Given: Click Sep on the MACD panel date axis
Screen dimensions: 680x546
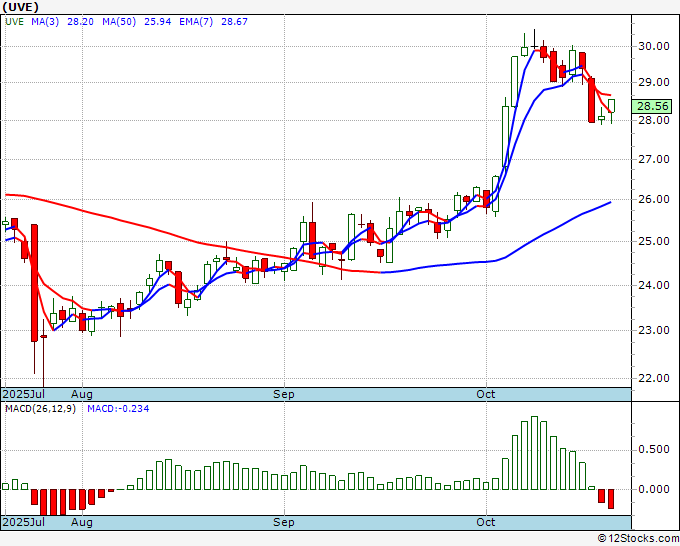Looking at the screenshot, I should coord(284,522).
